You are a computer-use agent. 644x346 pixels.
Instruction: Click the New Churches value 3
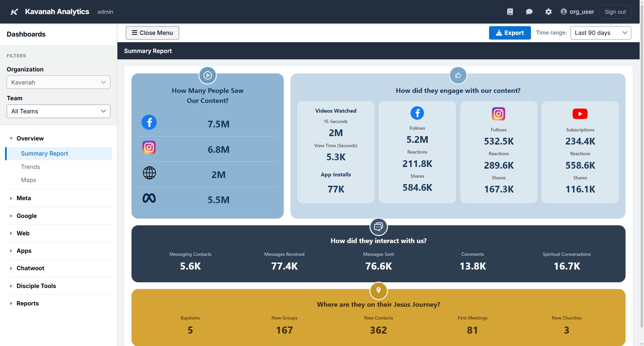click(x=567, y=330)
